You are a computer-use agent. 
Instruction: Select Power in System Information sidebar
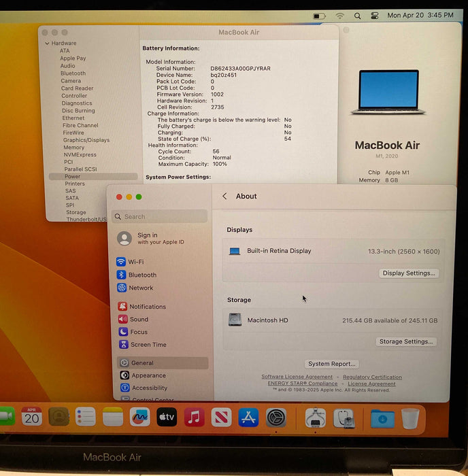pos(93,176)
